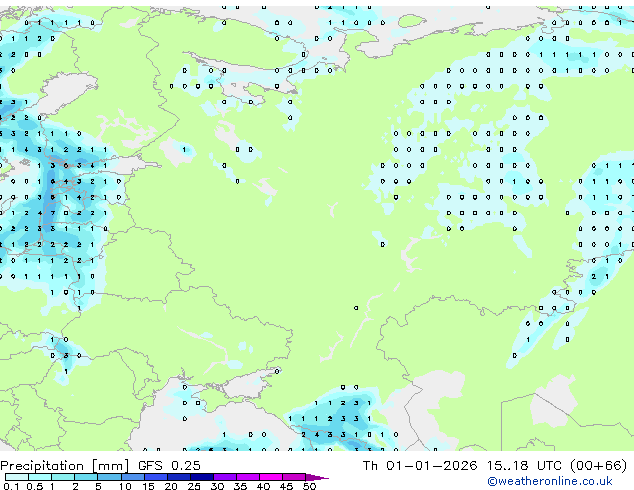634x490 pixels.
Task: Click the '15..18 UTC' time range
Action: [x=524, y=466]
